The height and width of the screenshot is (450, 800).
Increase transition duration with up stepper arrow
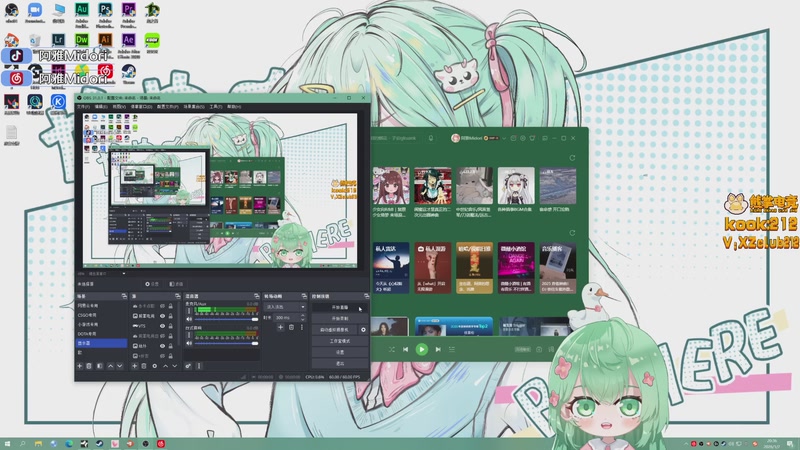[x=303, y=315]
